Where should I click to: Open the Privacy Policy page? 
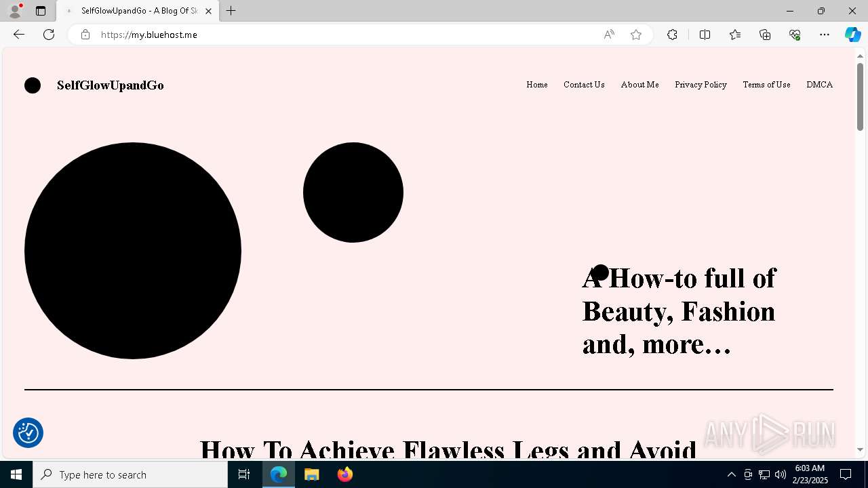701,85
